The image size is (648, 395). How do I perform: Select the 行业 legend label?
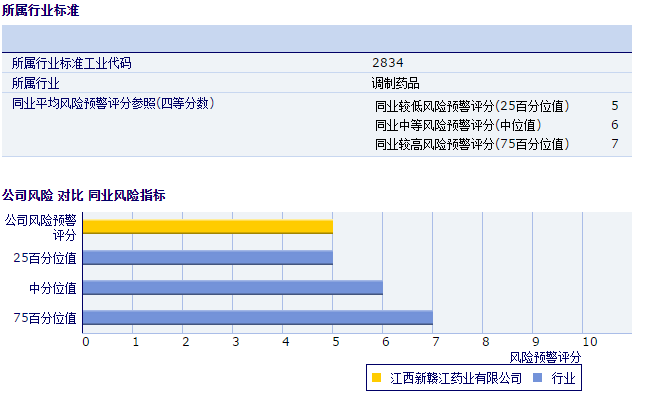pyautogui.click(x=563, y=378)
